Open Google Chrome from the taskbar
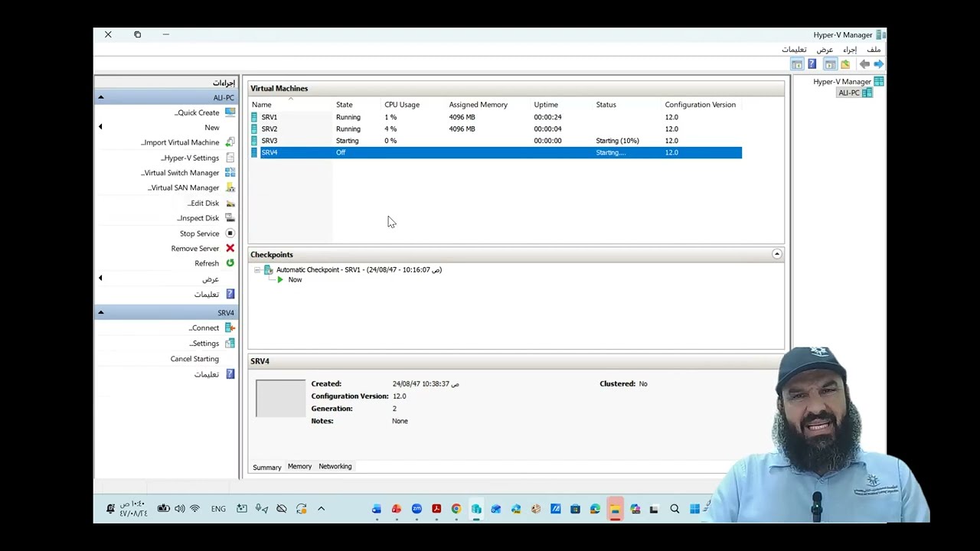This screenshot has height=551, width=980. (456, 509)
